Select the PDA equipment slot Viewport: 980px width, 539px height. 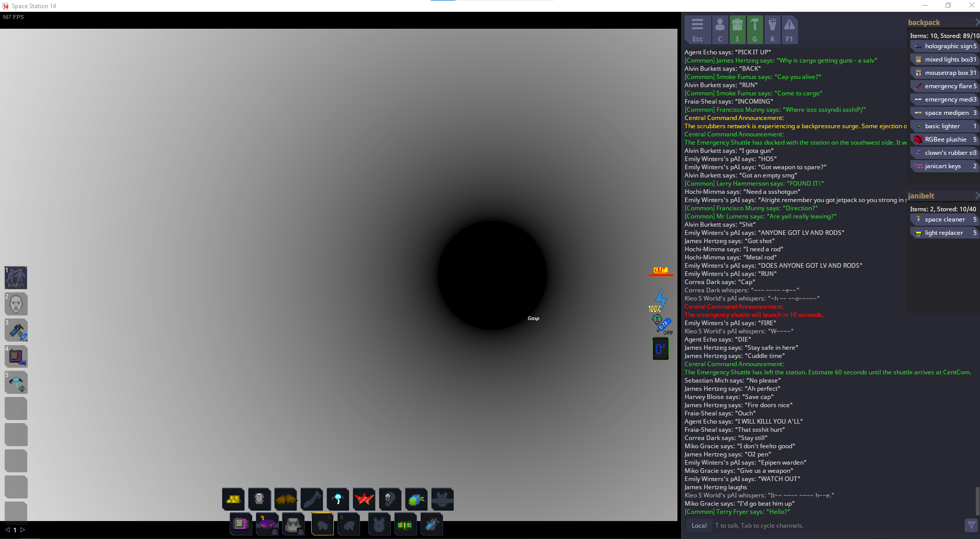(x=241, y=524)
